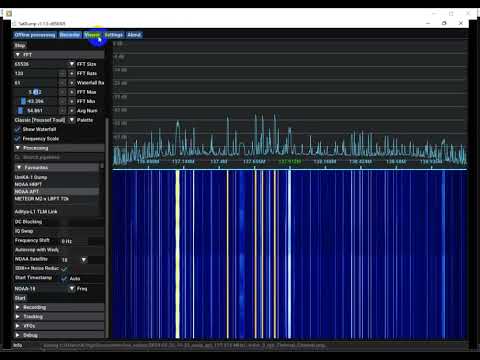Click plus button next to Avg Num
Screen dimensions: 480x360
(72, 111)
